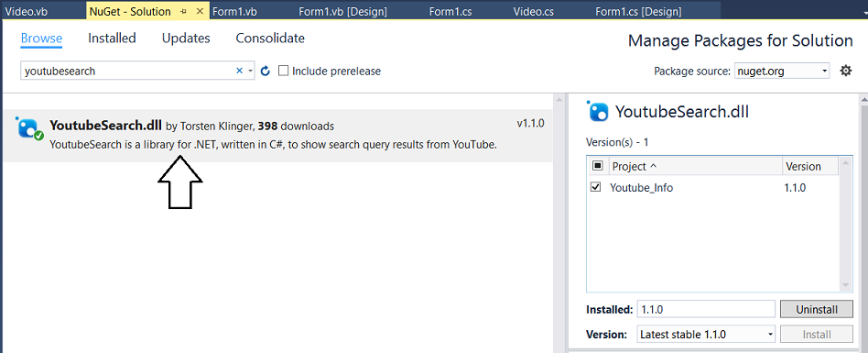The image size is (868, 353).
Task: Close the NuGet - Solution tab
Action: click(x=200, y=11)
